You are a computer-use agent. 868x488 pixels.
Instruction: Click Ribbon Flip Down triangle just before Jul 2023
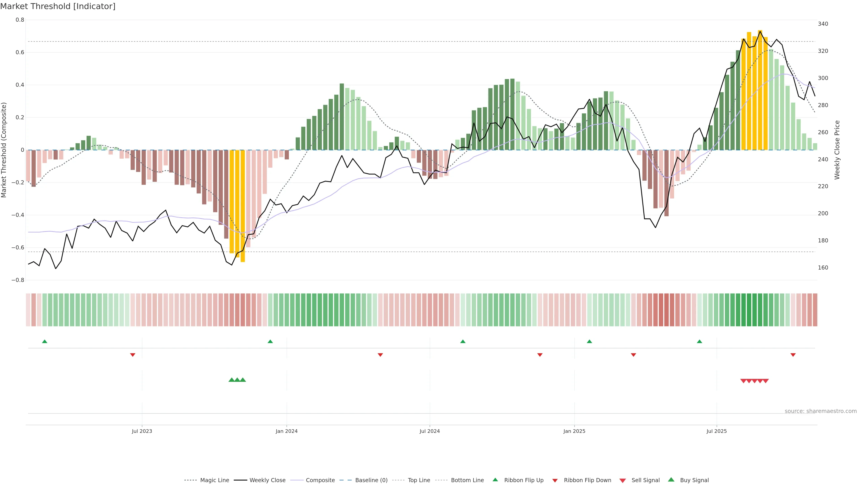coord(133,355)
